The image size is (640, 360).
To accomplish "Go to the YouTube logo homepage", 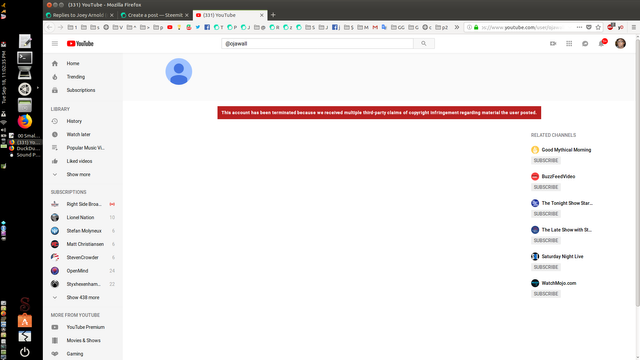I will (80, 44).
